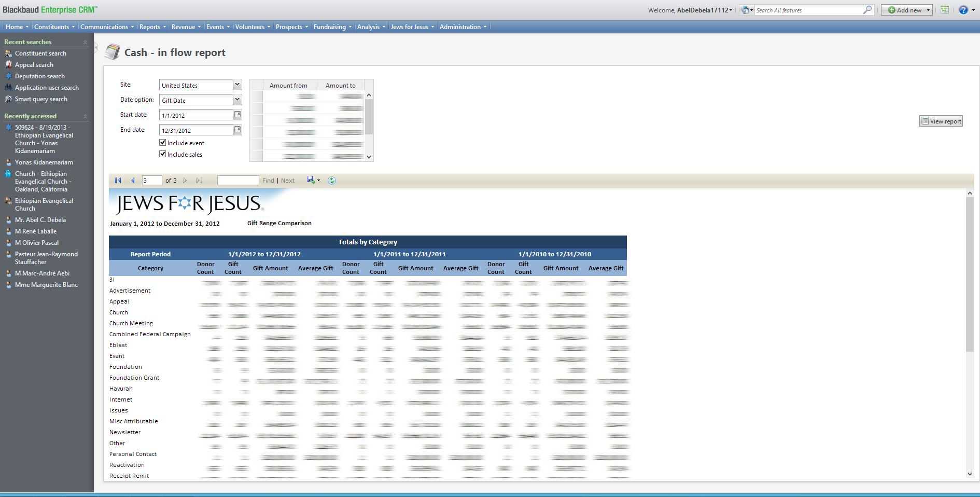980x497 pixels.
Task: Expand help menu arrow
Action: [973, 10]
